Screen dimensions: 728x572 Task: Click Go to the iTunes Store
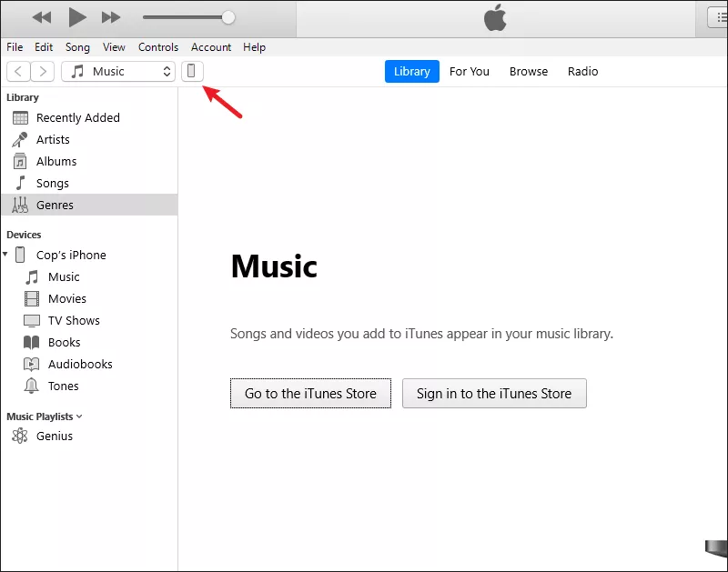[x=310, y=393]
